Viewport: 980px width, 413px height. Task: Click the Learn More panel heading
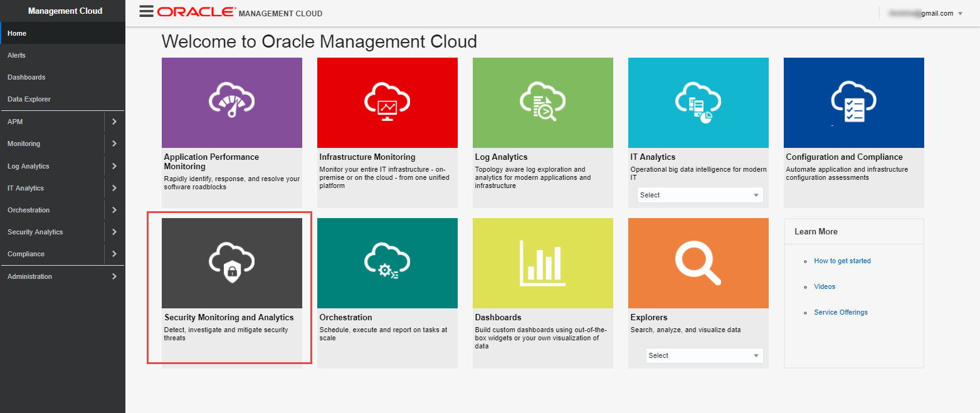coord(816,231)
